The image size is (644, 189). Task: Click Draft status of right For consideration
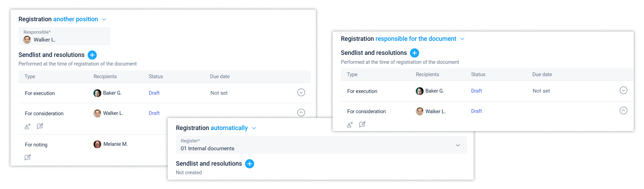[x=476, y=111]
